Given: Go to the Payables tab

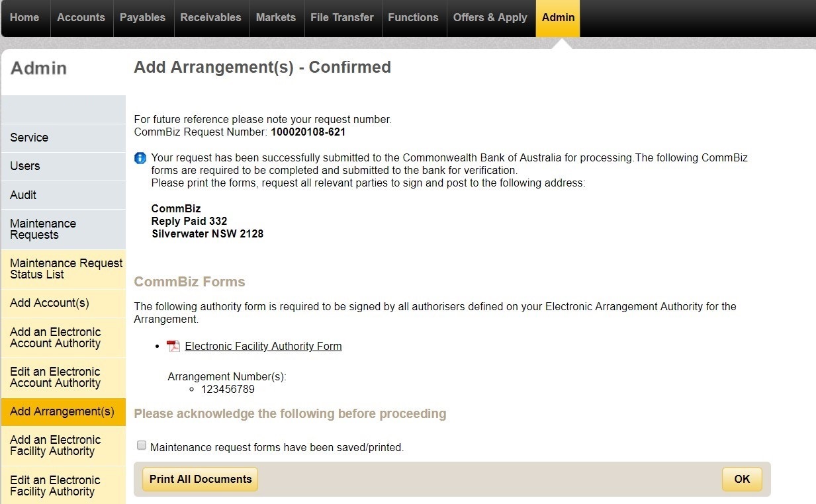Looking at the screenshot, I should [143, 18].
